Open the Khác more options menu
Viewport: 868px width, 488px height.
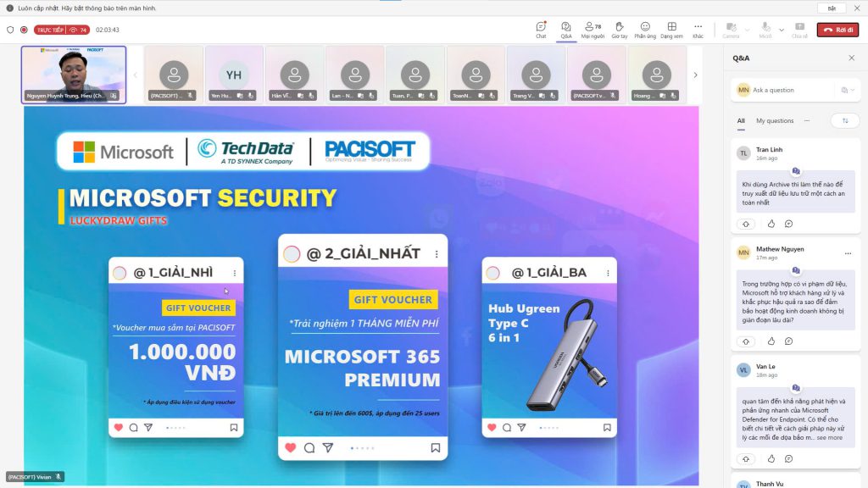click(x=698, y=30)
